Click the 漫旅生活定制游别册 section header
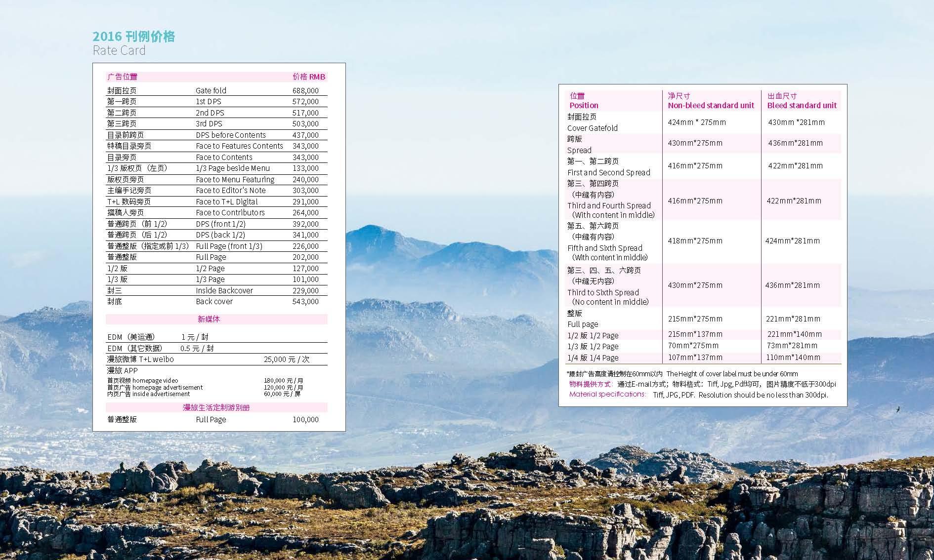934x560 pixels. 216,408
